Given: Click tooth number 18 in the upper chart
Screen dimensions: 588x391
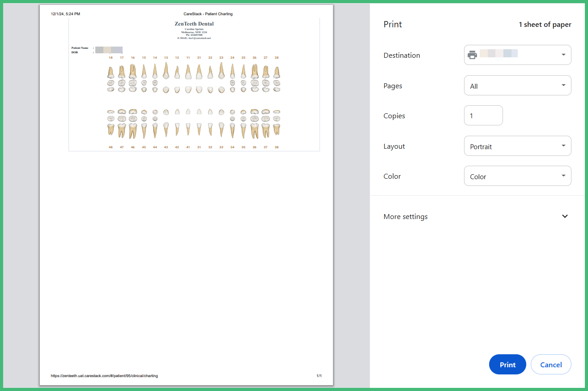Looking at the screenshot, I should 111,57.
